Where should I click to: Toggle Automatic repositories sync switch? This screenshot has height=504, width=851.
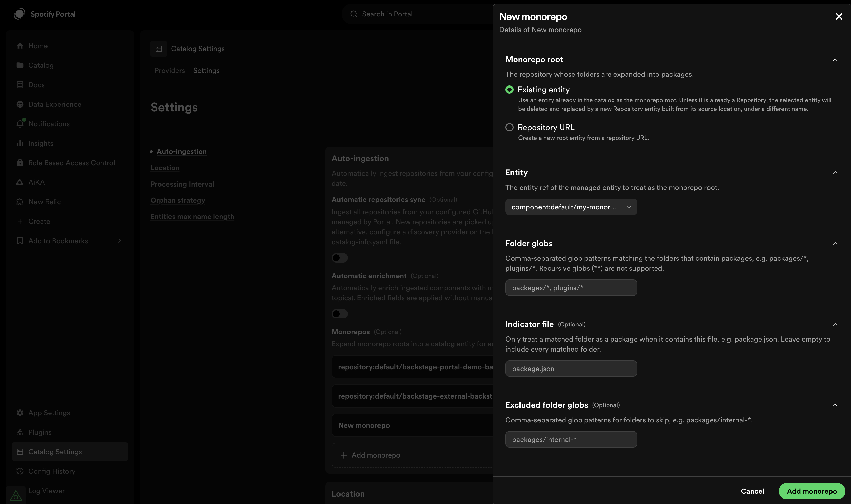click(339, 258)
